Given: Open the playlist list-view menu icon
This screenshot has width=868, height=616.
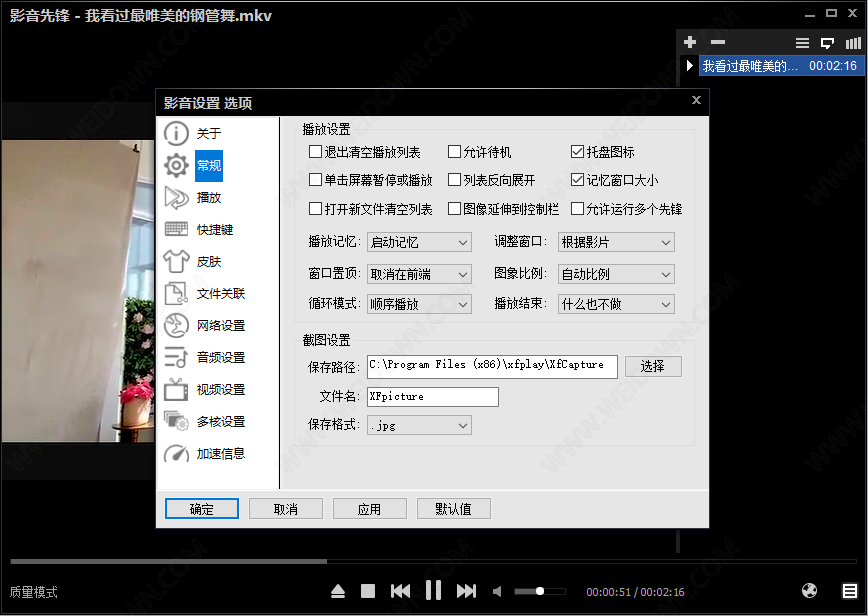Looking at the screenshot, I should [x=802, y=43].
